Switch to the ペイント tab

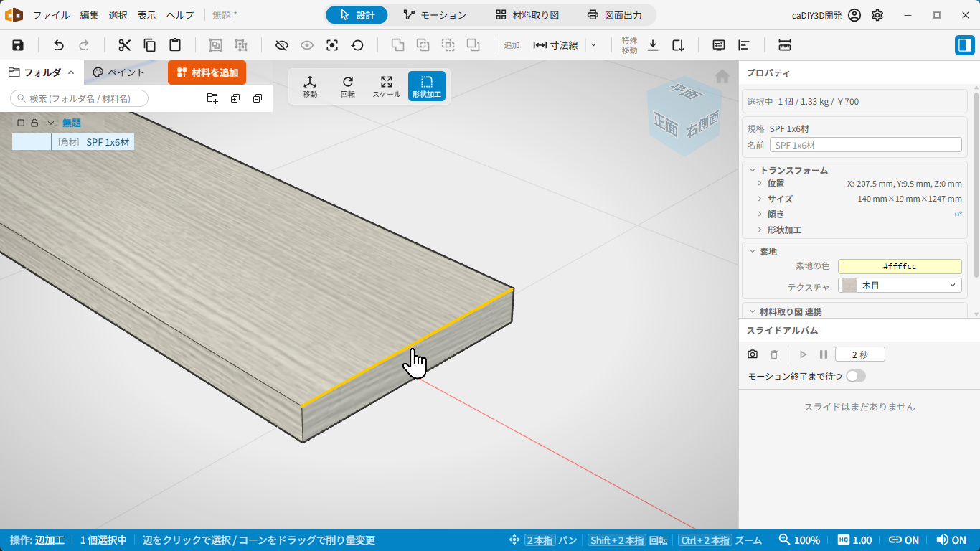(x=119, y=72)
